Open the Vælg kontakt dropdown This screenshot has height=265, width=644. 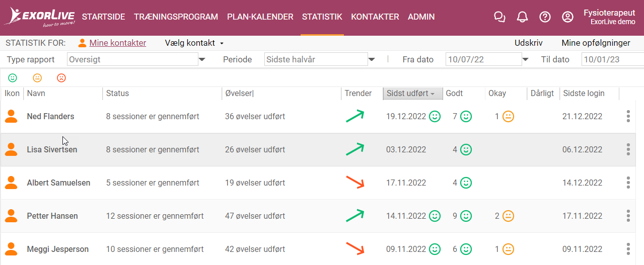[194, 43]
